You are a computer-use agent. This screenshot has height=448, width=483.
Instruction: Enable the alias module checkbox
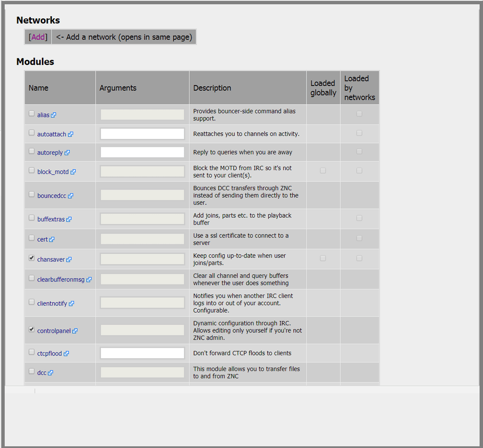pos(32,113)
